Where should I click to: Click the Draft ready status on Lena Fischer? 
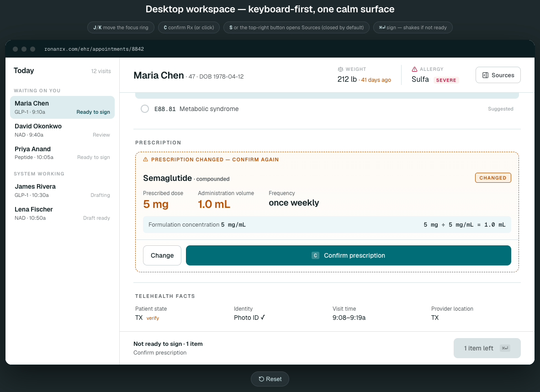click(96, 218)
